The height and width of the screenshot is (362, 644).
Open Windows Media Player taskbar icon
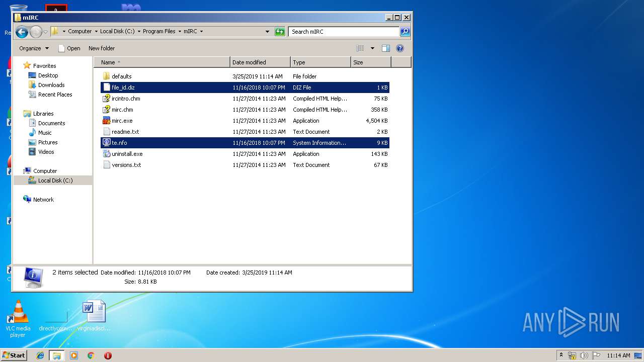point(74,355)
